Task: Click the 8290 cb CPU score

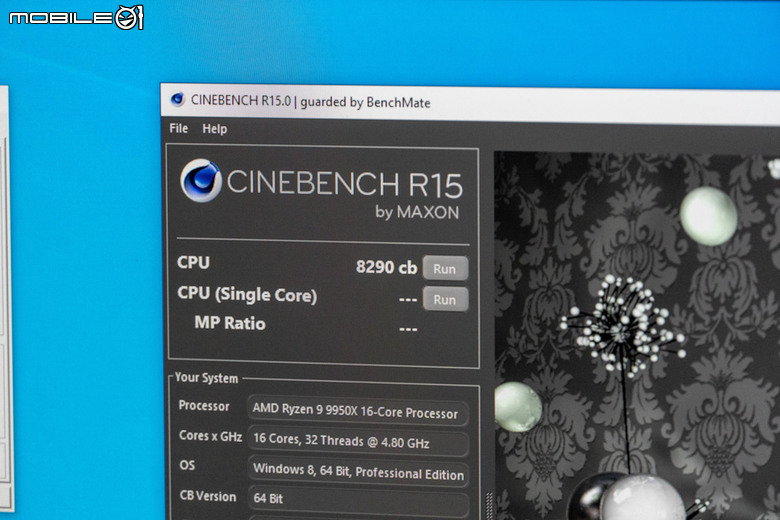Action: click(387, 267)
